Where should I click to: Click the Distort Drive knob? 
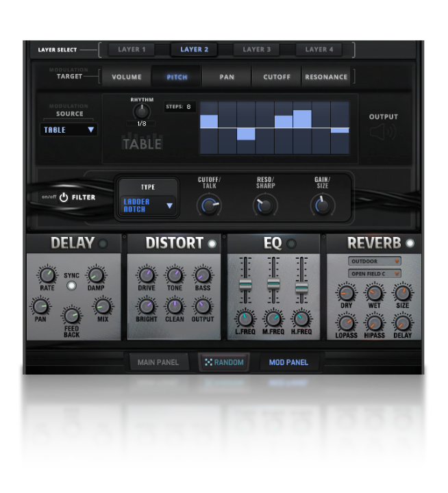pos(147,275)
